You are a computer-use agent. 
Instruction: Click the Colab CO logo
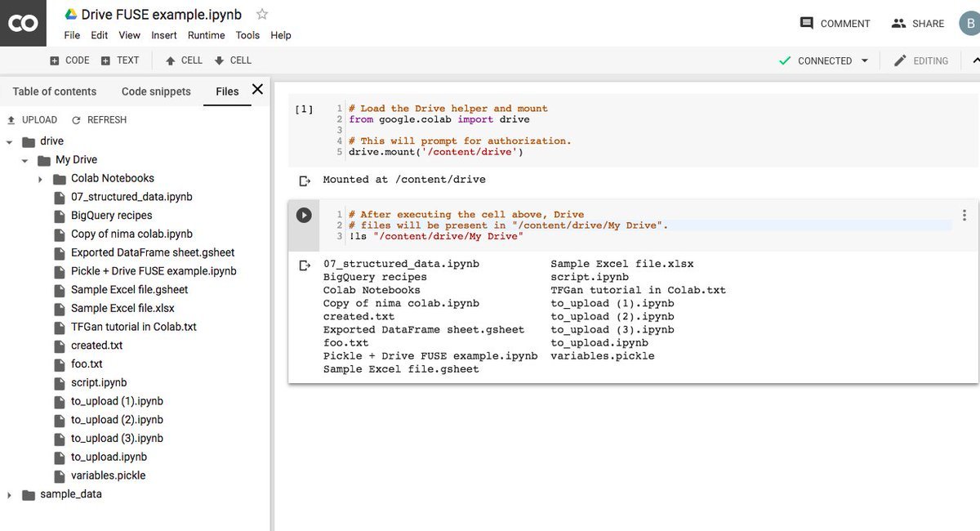pyautogui.click(x=22, y=24)
